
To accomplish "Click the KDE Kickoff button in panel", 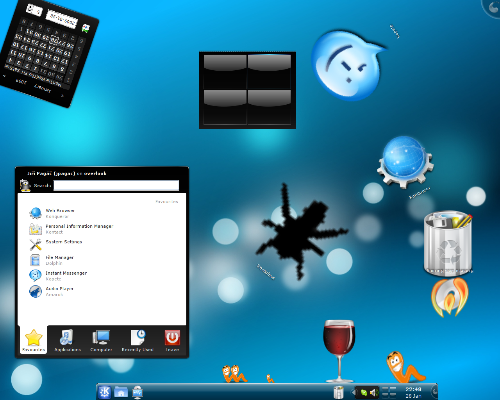I will click(x=105, y=392).
